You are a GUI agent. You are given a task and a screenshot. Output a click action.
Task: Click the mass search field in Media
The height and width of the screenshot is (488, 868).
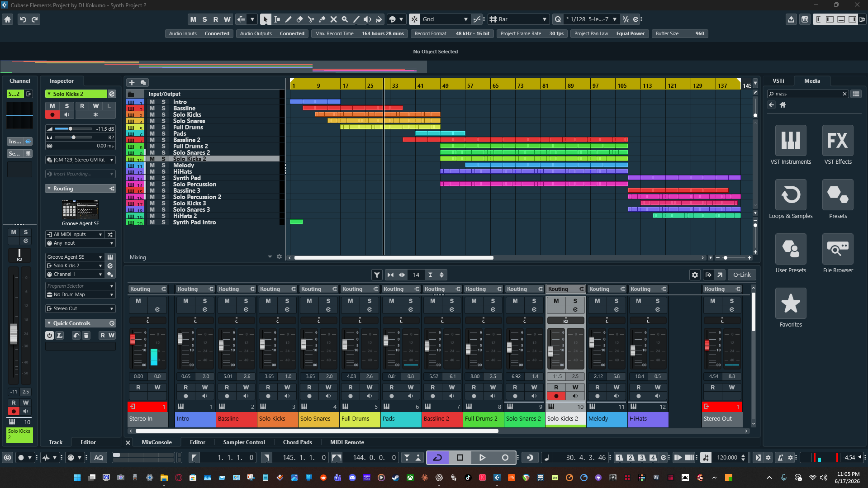point(807,94)
